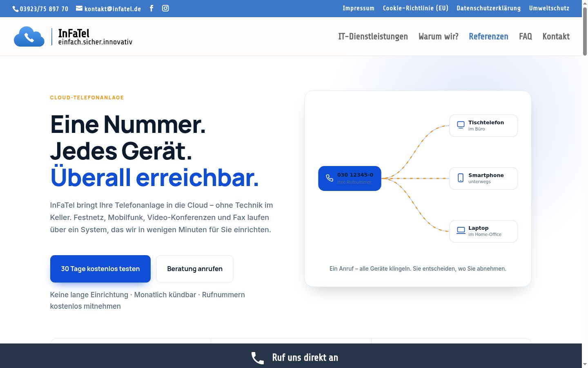The width and height of the screenshot is (588, 368).
Task: Click the "Ein Anruf – alle Geräte klingeln" caption
Action: 418,269
